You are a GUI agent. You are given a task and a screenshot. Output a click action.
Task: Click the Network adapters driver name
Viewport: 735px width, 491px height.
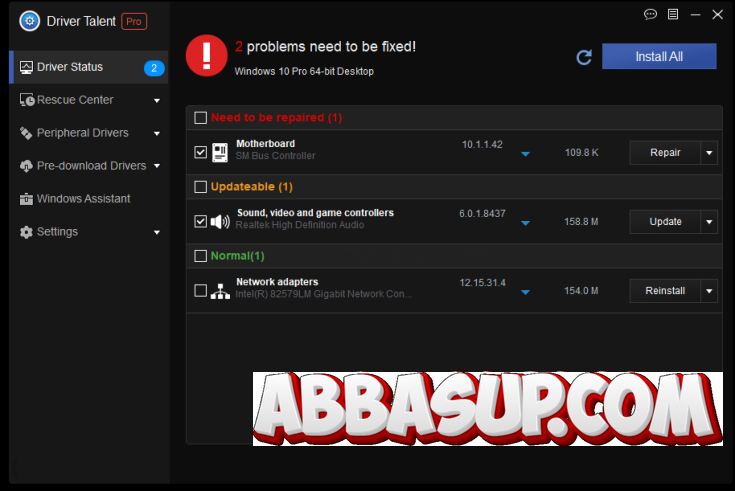(277, 282)
